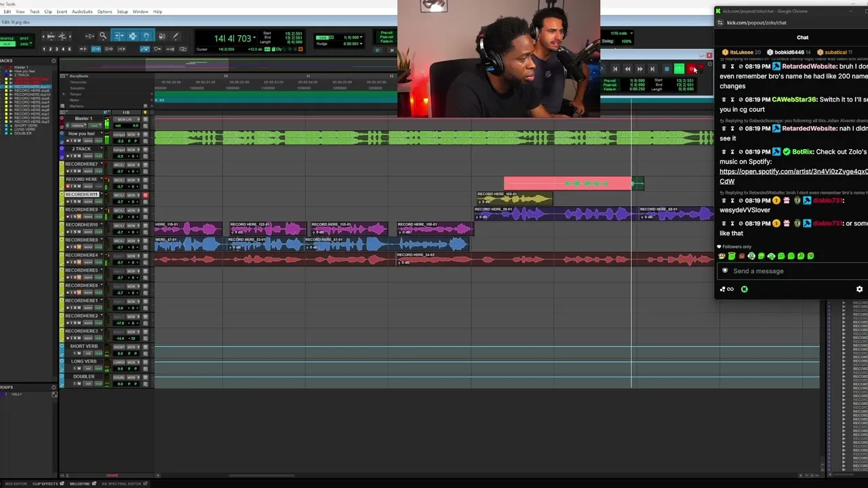This screenshot has height=488, width=868.
Task: Mute the 2 TRACK track
Action: click(x=79, y=156)
